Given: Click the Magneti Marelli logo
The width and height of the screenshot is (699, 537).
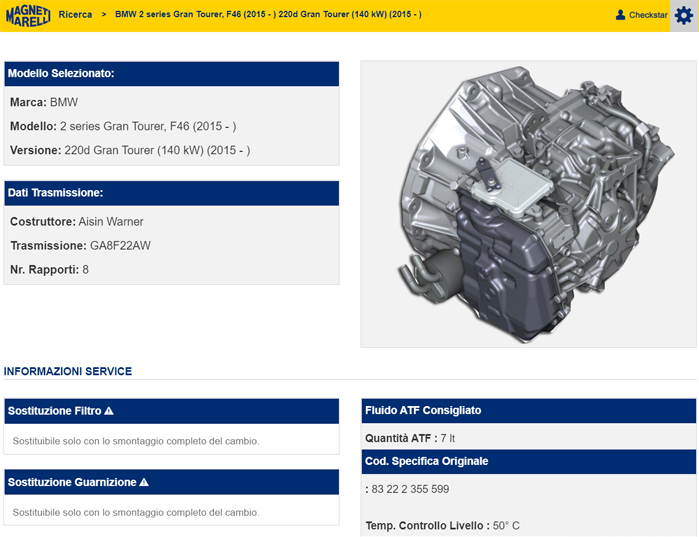Looking at the screenshot, I should 28,16.
